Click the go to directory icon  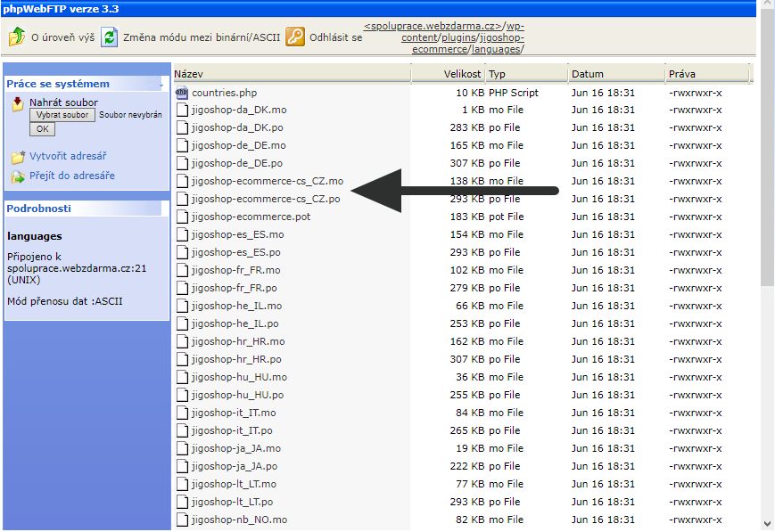pos(19,176)
